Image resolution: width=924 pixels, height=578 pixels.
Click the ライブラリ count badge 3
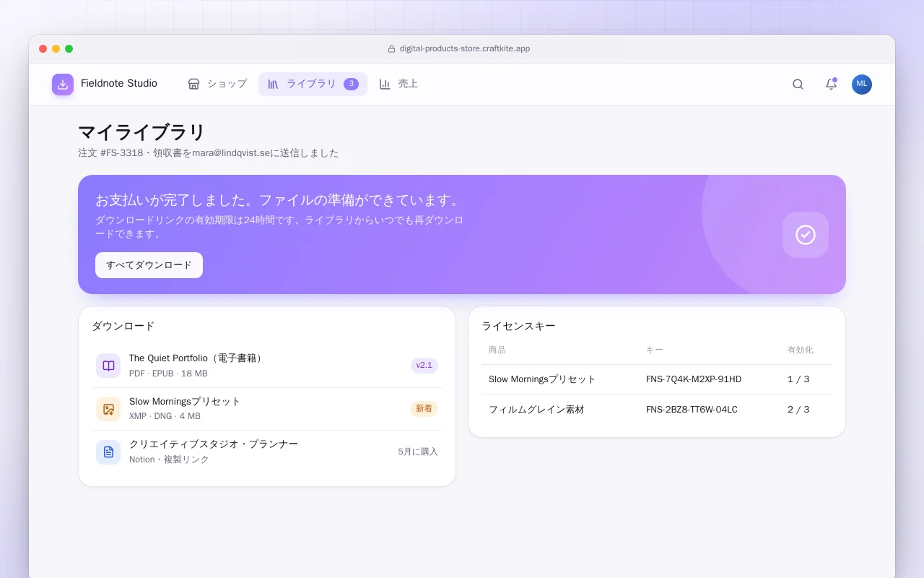[351, 84]
